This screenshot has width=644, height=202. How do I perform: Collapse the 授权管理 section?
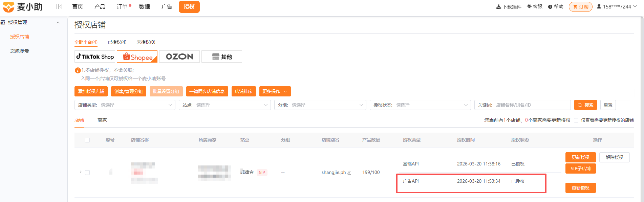(58, 22)
